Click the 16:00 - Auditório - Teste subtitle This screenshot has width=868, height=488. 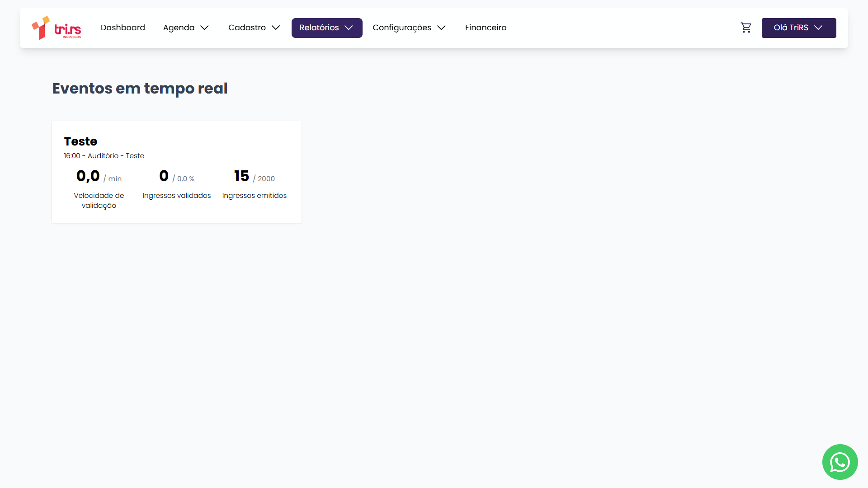(x=104, y=156)
